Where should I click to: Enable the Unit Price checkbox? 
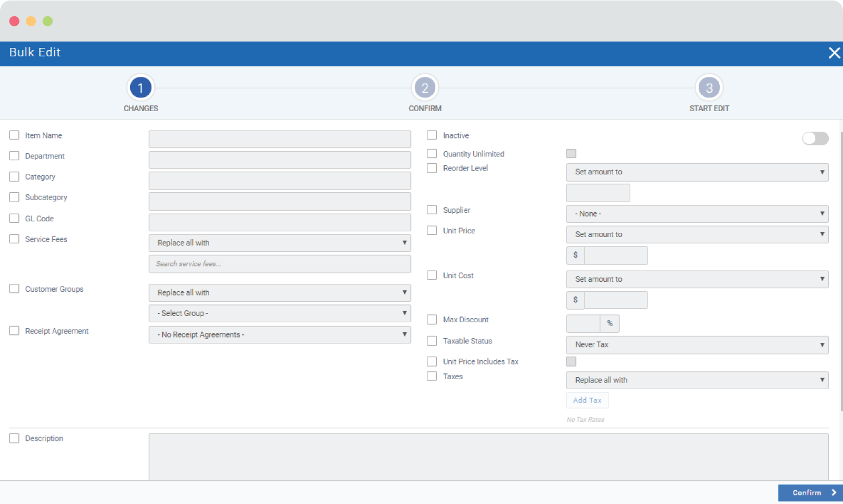tap(432, 231)
